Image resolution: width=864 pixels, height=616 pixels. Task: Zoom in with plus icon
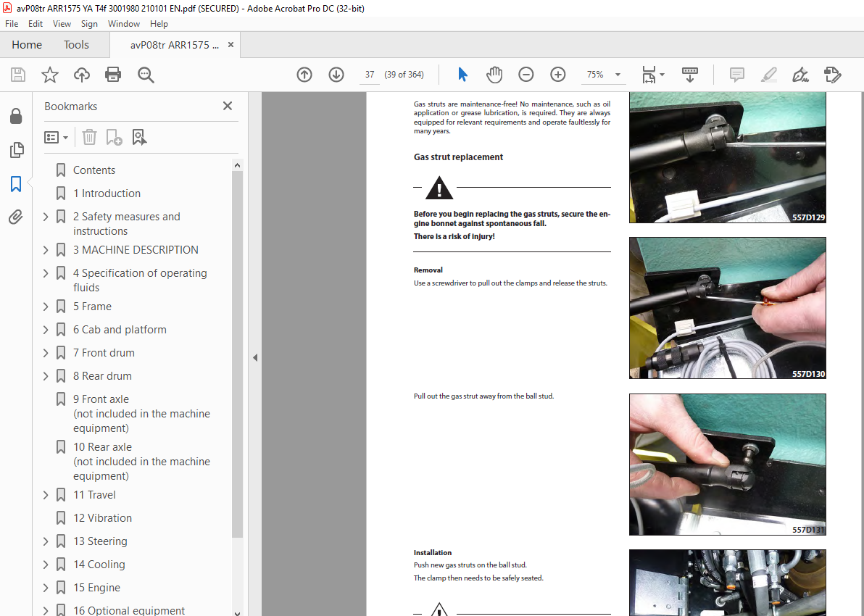557,75
